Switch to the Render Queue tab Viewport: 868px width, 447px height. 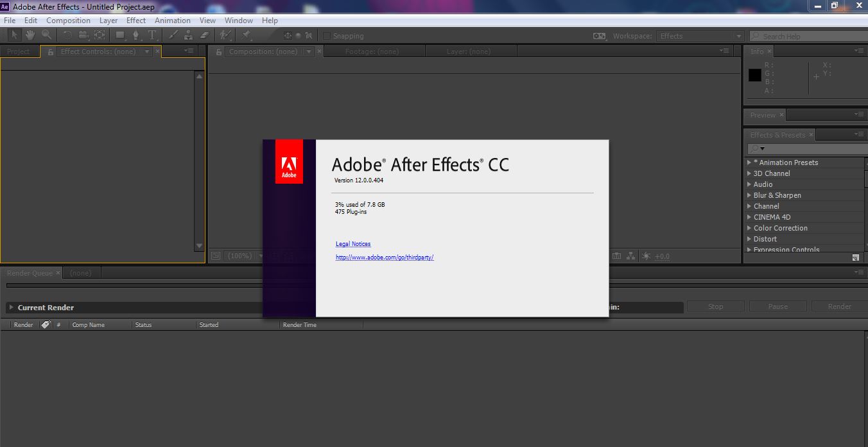pyautogui.click(x=30, y=273)
